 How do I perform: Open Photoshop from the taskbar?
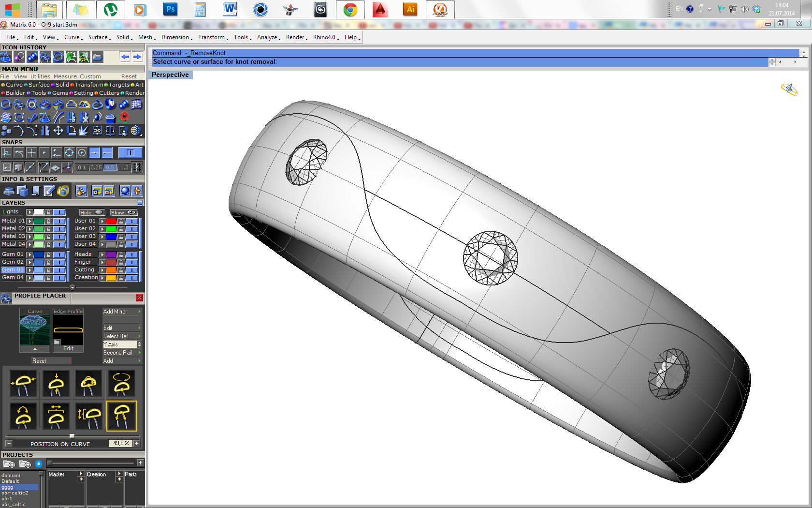pos(170,9)
